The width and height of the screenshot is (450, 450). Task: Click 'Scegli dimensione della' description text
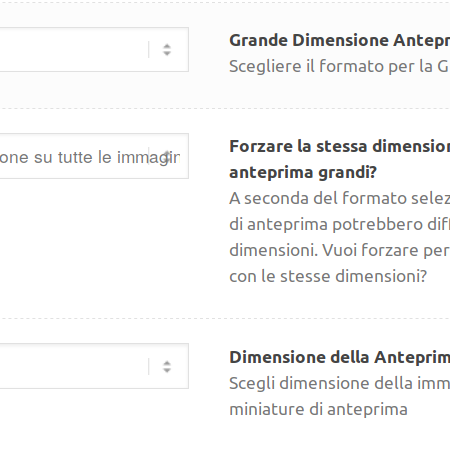[339, 384]
